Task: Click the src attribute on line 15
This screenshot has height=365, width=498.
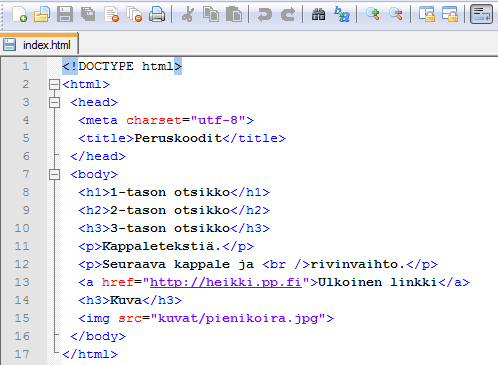Action: [130, 318]
